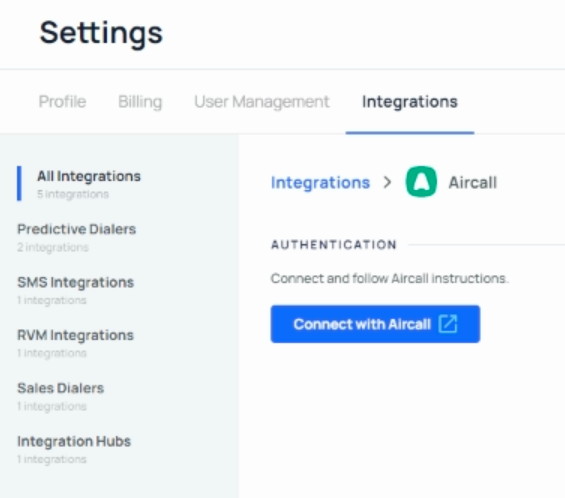
Task: Click 'Connect and follow Aircall instructions' text
Action: [390, 279]
